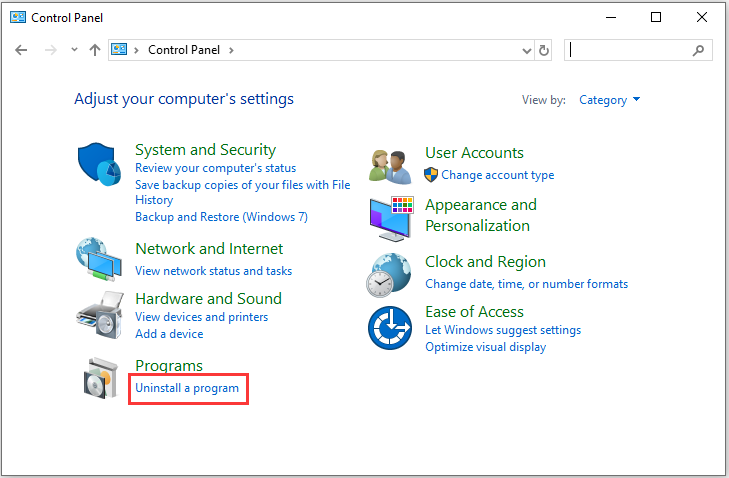This screenshot has height=478, width=729.
Task: Click the Hardware and Sound printer icon
Action: 99,315
